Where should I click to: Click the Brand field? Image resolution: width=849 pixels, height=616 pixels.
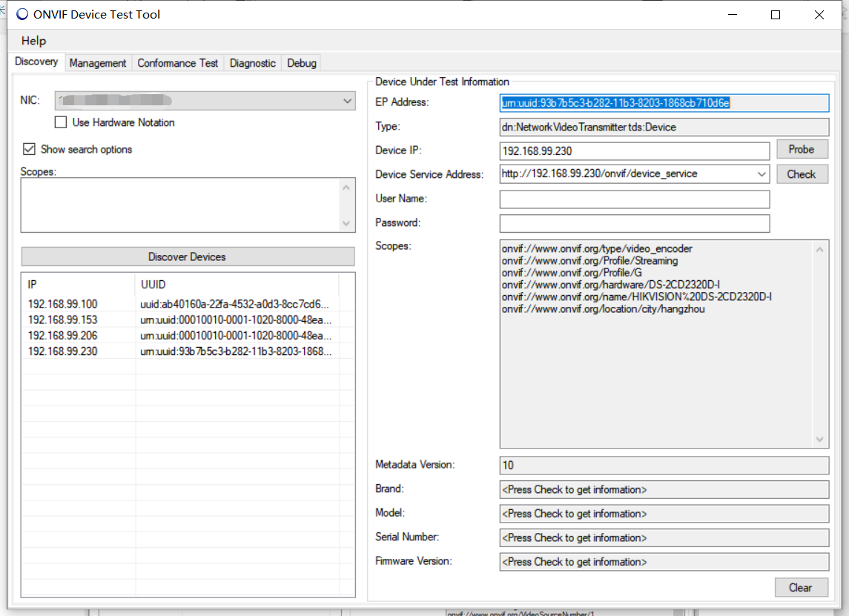click(664, 489)
